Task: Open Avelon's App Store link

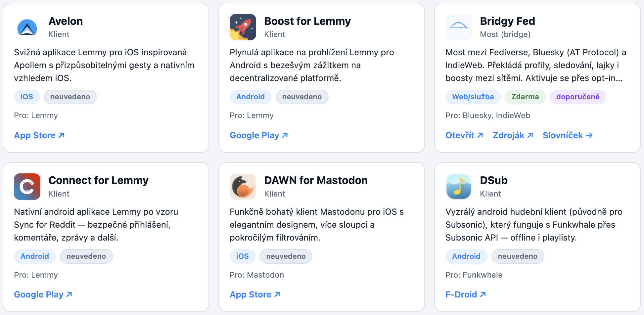Action: [39, 135]
